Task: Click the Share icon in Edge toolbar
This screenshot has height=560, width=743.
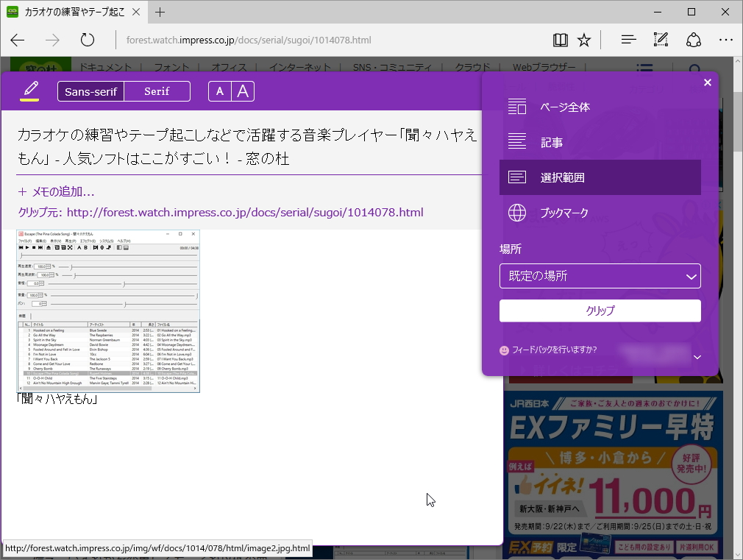Action: tap(694, 40)
